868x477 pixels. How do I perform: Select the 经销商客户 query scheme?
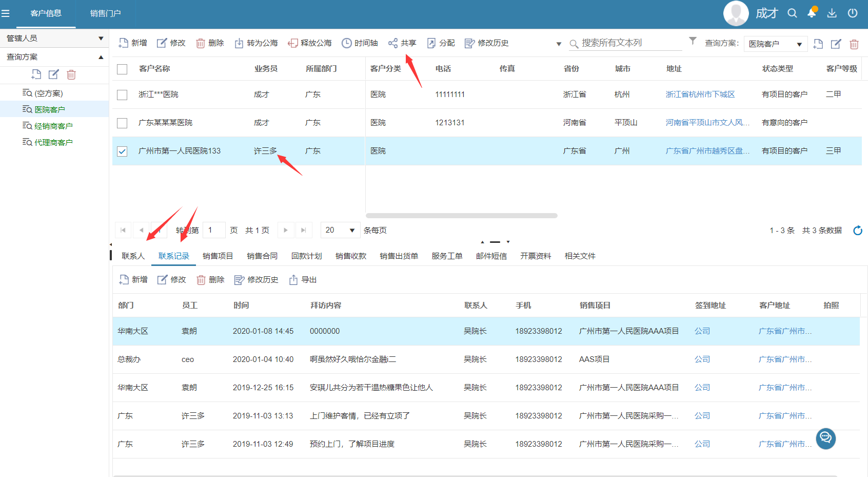[x=53, y=126]
